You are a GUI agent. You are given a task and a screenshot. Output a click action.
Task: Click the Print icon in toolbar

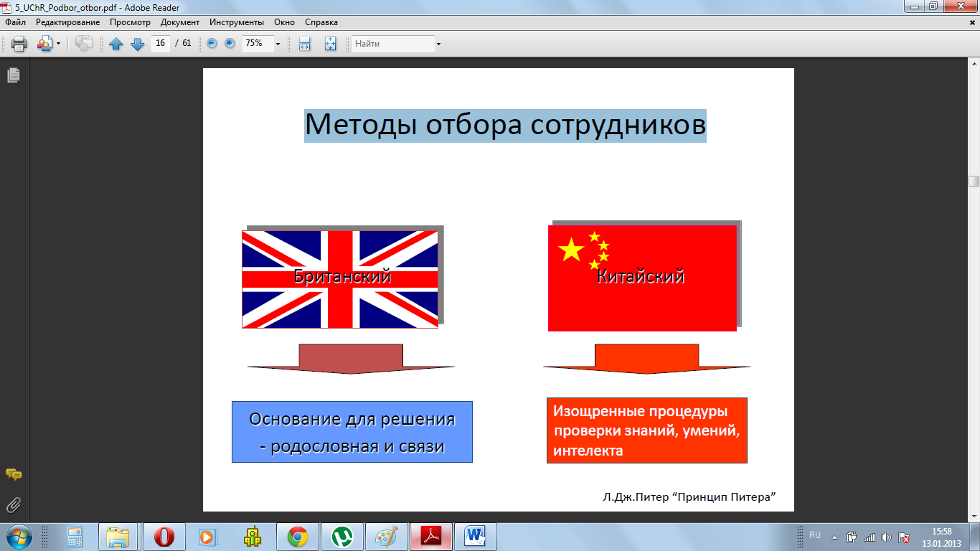click(x=19, y=44)
